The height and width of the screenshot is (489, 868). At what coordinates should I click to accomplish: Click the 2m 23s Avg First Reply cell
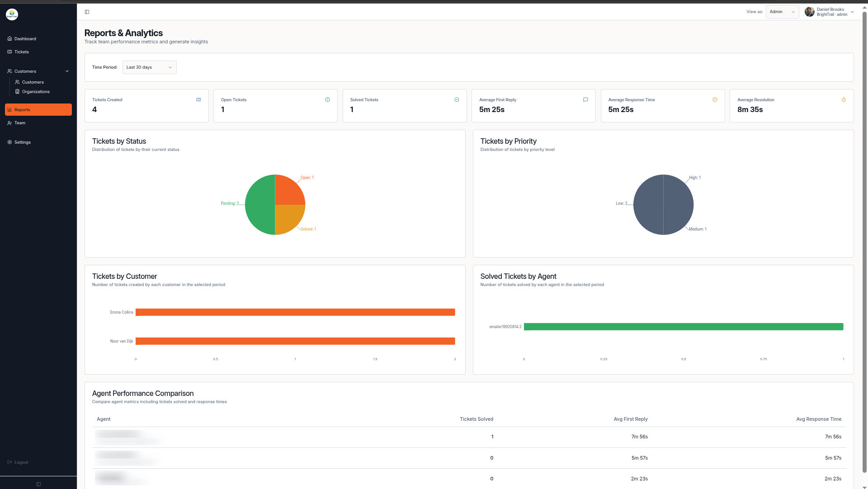coord(639,479)
